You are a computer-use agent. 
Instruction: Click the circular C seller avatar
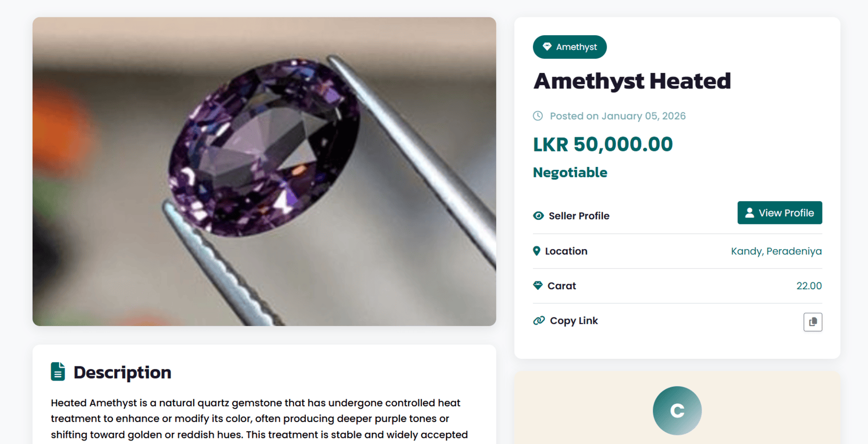(x=677, y=410)
